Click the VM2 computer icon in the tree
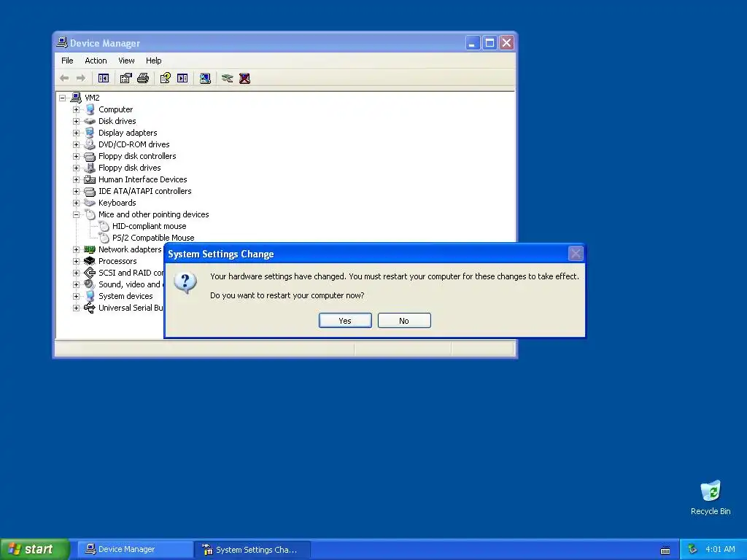Screen dimensions: 747x560 tap(76, 98)
